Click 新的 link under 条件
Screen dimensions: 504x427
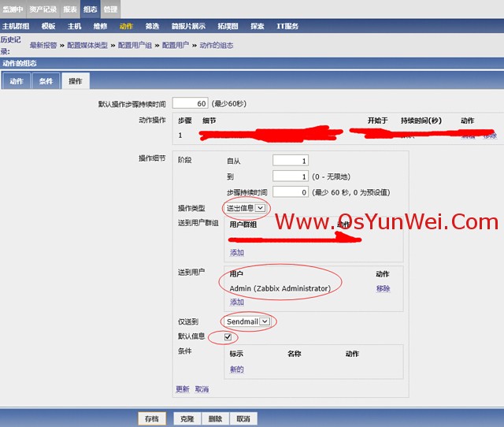[237, 369]
